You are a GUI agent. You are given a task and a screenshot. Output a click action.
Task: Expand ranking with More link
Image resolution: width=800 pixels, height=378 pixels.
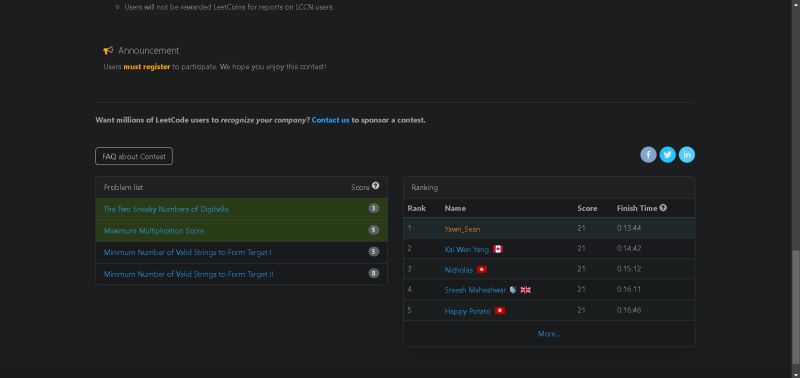(x=548, y=334)
